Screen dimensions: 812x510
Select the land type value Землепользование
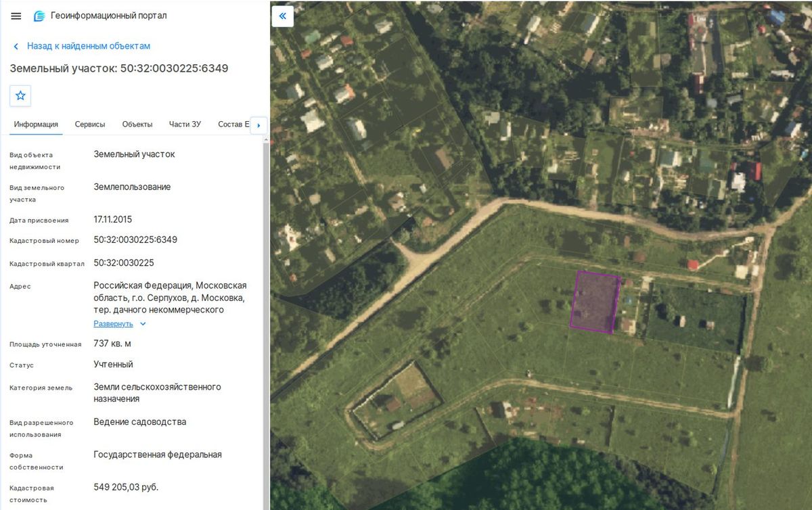pos(132,187)
